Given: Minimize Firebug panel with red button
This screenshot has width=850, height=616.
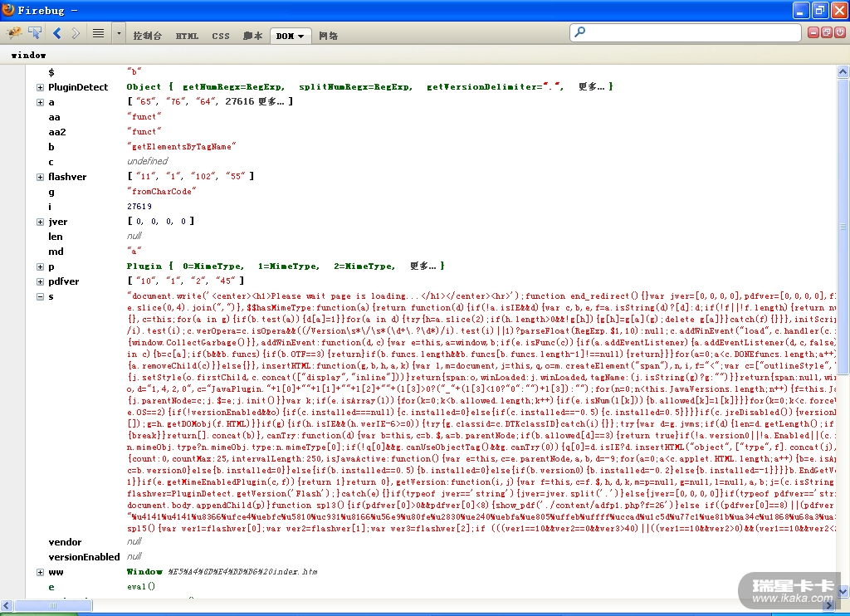Looking at the screenshot, I should pyautogui.click(x=813, y=32).
